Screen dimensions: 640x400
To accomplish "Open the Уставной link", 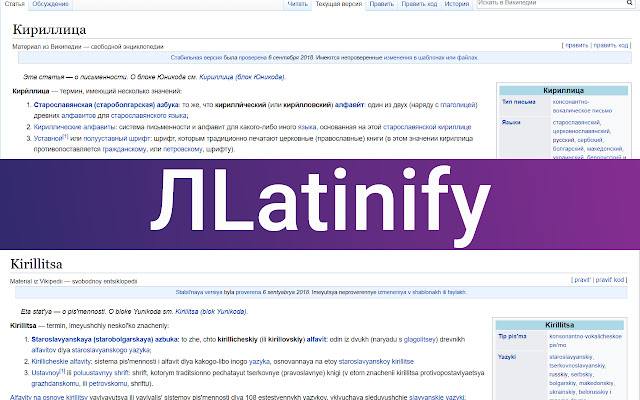I will 48,138.
